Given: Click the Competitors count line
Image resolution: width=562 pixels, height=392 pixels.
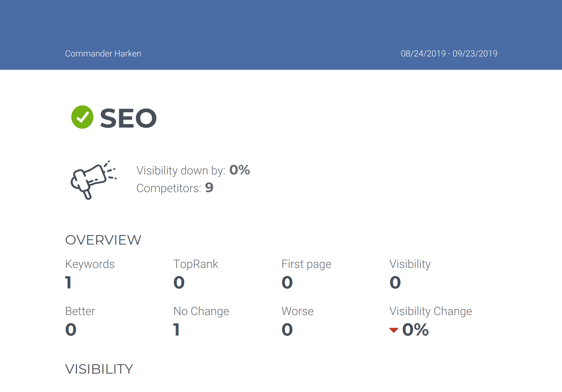Looking at the screenshot, I should click(x=175, y=188).
